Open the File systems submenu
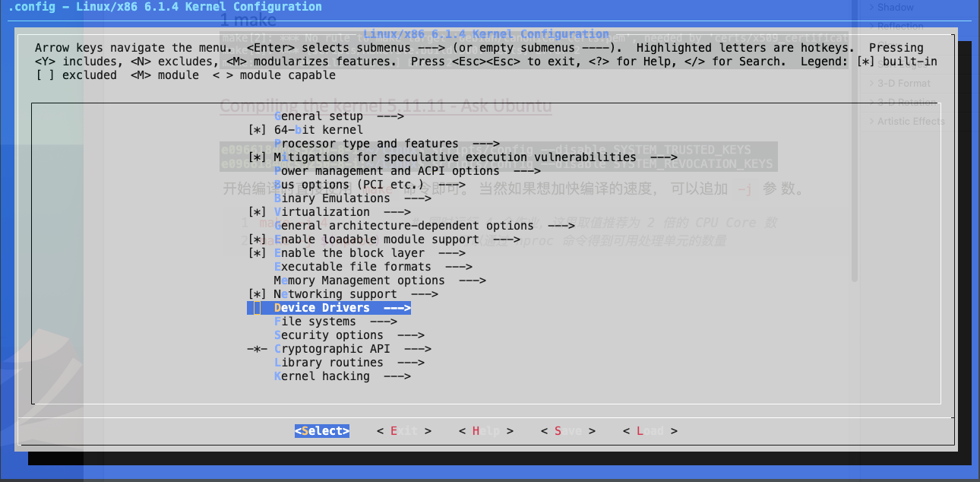The height and width of the screenshot is (482, 980). click(x=324, y=322)
